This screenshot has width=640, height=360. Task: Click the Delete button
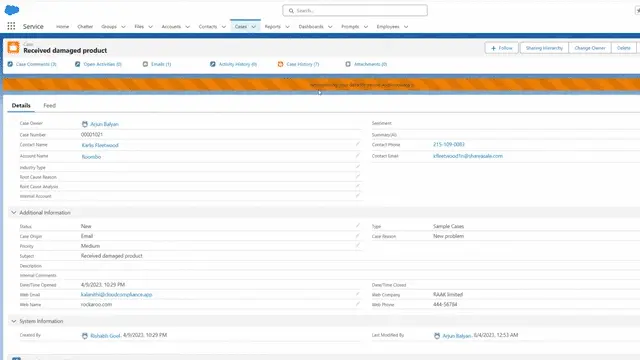click(x=624, y=48)
